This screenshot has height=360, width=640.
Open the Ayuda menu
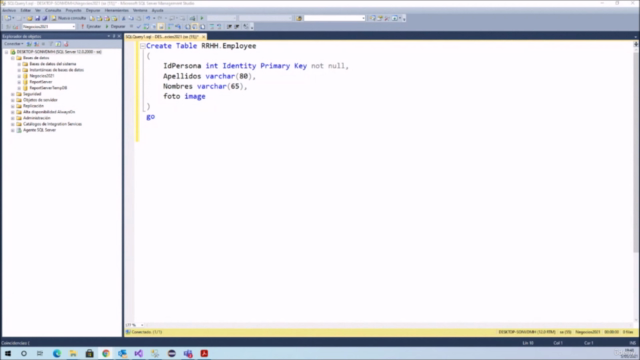click(x=158, y=10)
